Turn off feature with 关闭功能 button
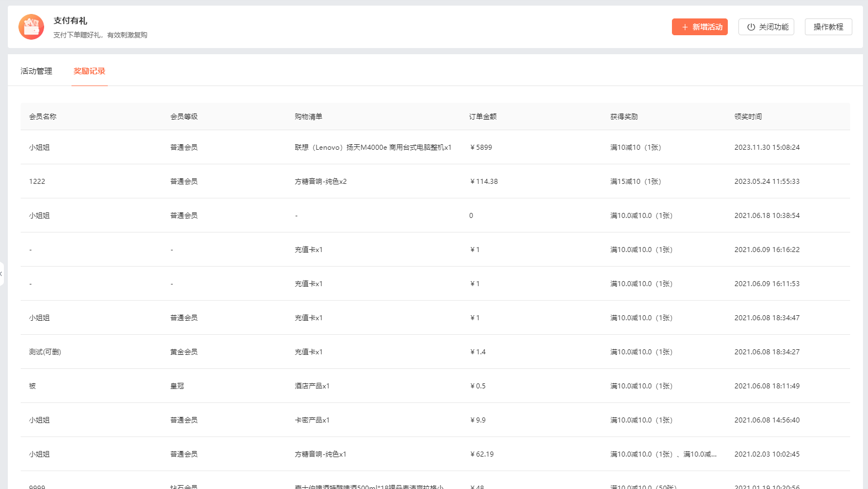The image size is (868, 489). (766, 27)
